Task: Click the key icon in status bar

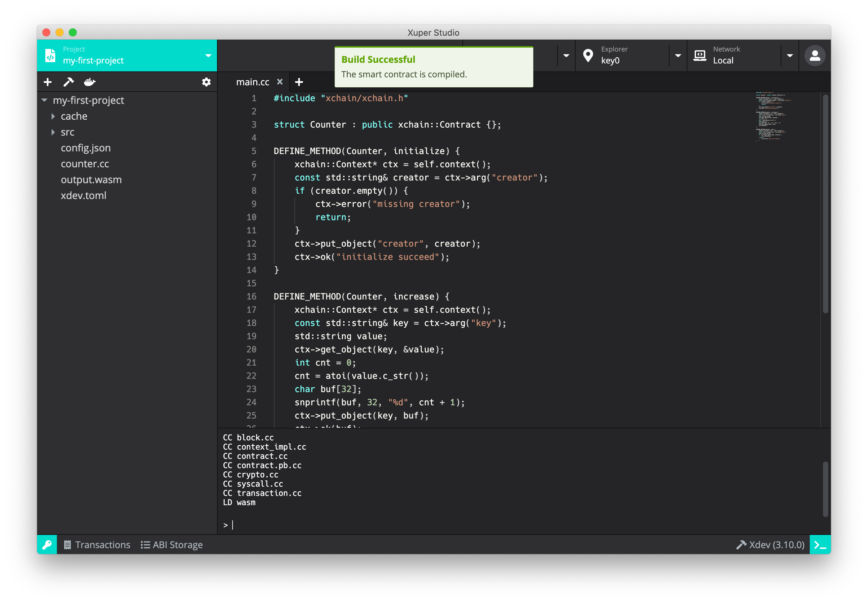Action: click(x=47, y=544)
